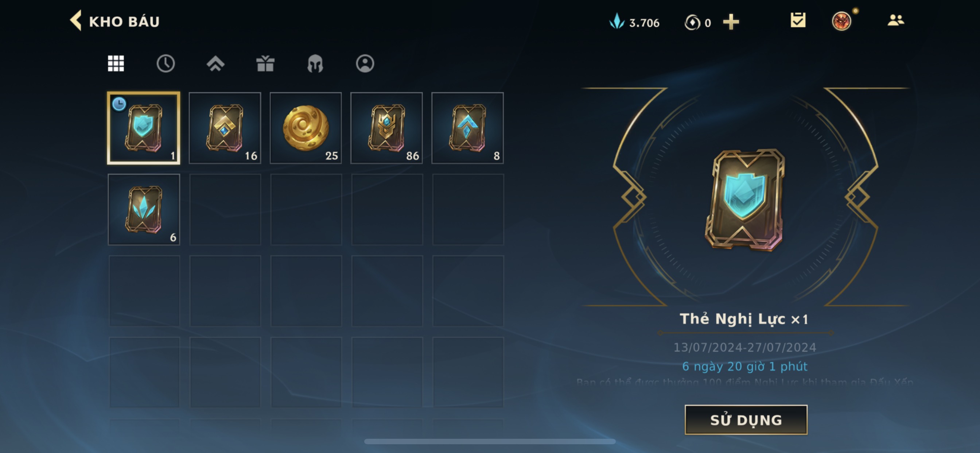
Task: Tap the blue mote currency 3.706
Action: pos(634,22)
